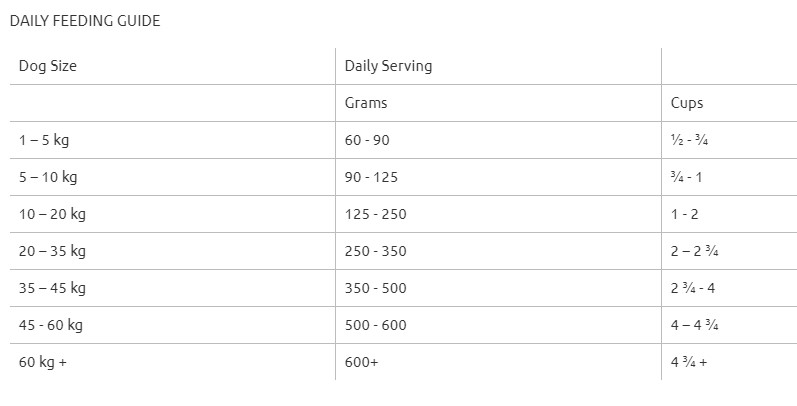Select the Grams subheader cell

[365, 103]
